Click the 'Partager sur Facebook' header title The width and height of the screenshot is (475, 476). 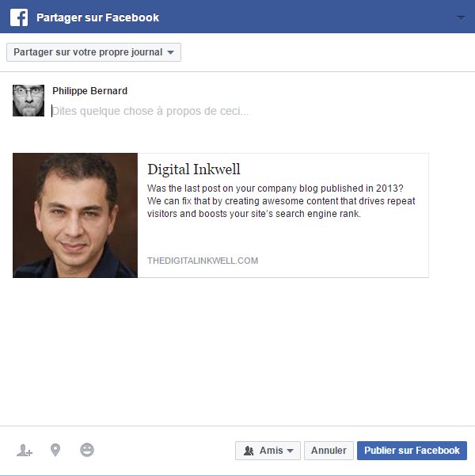97,17
